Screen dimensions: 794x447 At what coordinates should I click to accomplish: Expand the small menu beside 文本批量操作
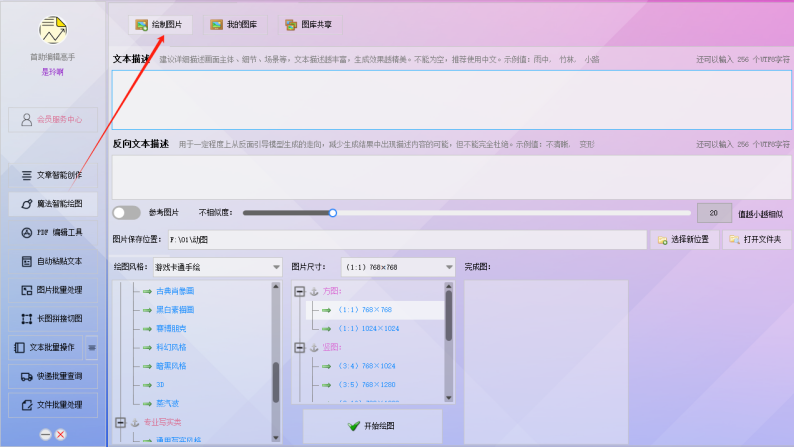[92, 348]
